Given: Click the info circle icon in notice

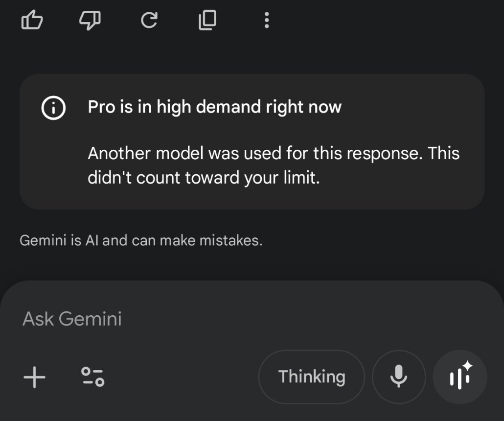Looking at the screenshot, I should click(x=53, y=108).
